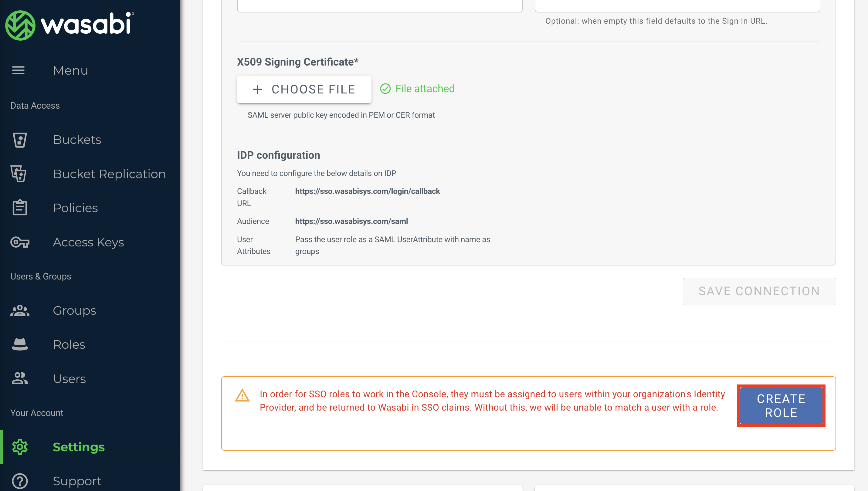
Task: Click SAVE CONNECTION button
Action: pyautogui.click(x=759, y=291)
